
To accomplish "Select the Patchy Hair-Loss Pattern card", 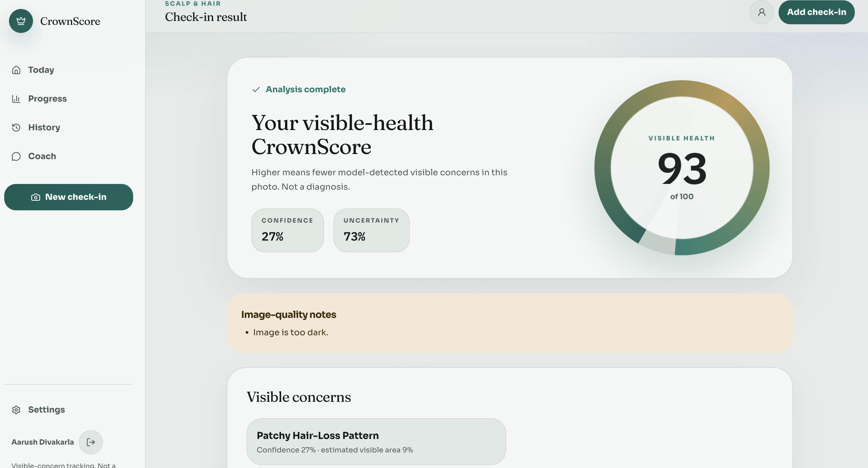I will (376, 442).
